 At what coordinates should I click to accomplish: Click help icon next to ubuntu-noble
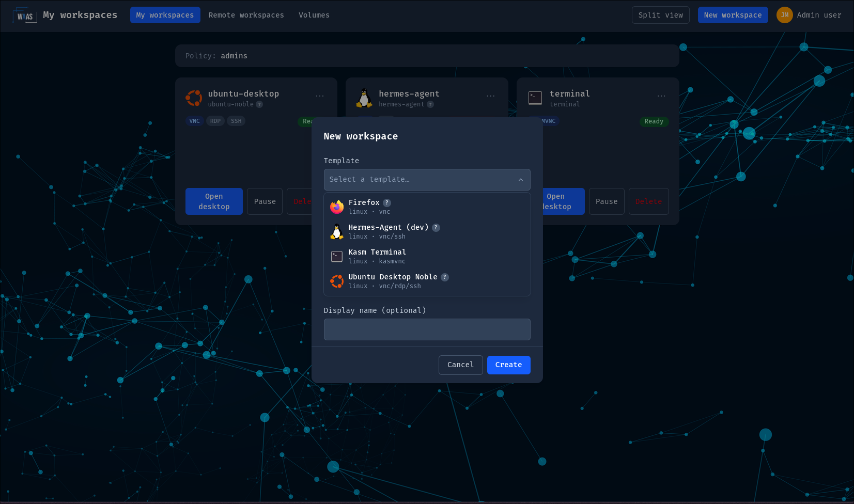(x=259, y=104)
